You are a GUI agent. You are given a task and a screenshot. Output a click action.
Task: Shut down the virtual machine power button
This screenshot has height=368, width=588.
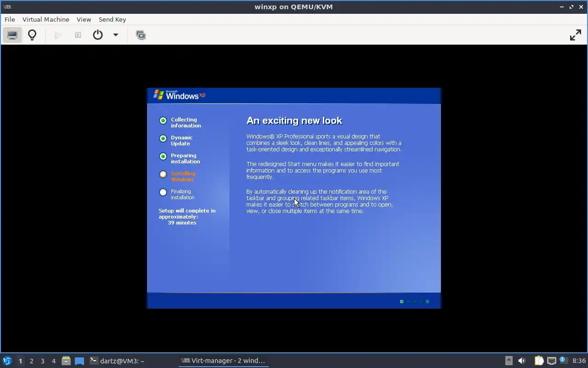coord(98,35)
